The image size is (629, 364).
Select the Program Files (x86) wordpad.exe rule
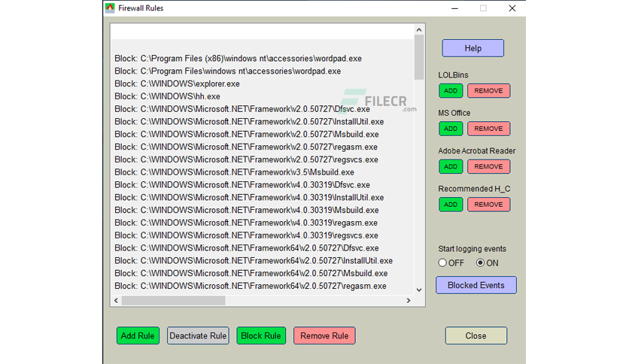[x=238, y=59]
